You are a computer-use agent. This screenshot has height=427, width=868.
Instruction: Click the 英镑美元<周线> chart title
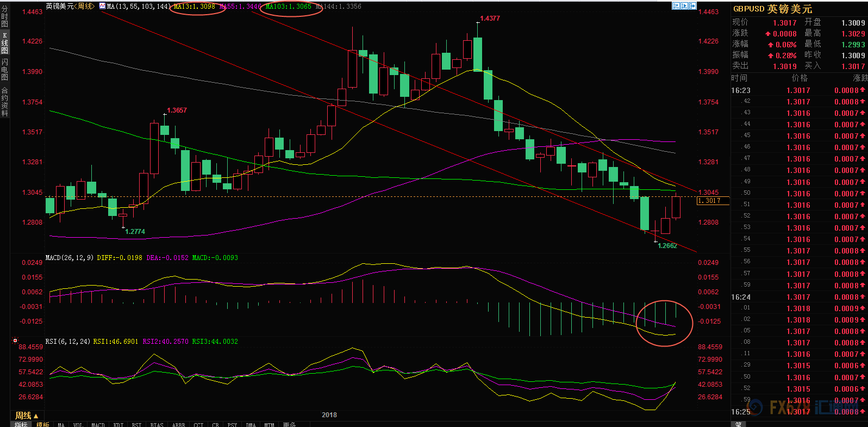70,7
